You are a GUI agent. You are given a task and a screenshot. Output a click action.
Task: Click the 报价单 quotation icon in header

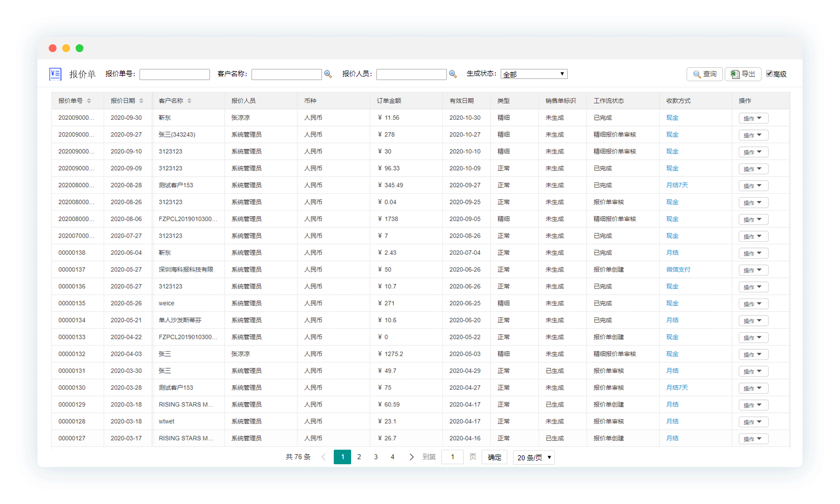(55, 74)
